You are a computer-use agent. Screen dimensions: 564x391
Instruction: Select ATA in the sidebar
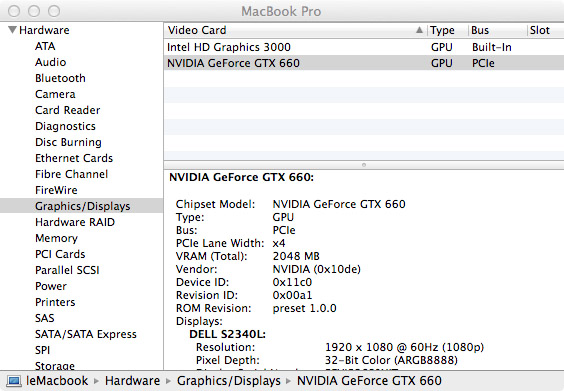coord(45,46)
